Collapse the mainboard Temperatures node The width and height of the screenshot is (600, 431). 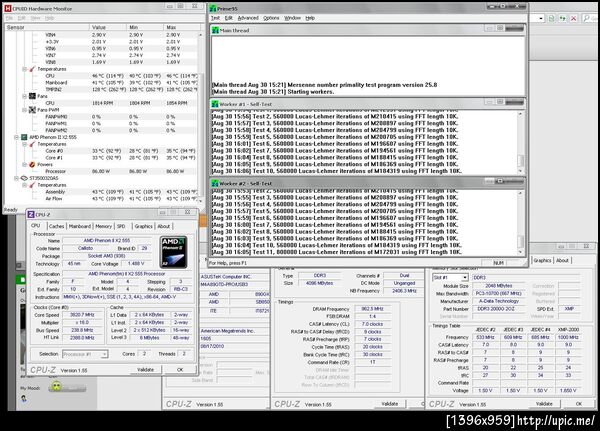click(x=24, y=69)
